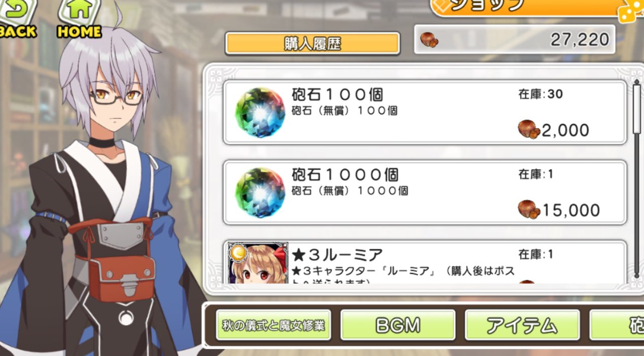
Task: Tap the rainbow gem icon for 砲石1000個
Action: 260,192
